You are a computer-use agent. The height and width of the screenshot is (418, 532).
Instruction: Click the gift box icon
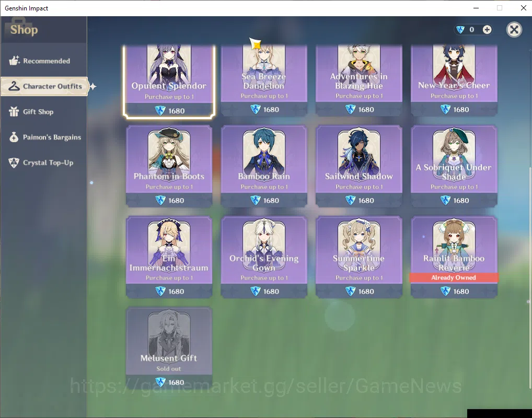[14, 111]
